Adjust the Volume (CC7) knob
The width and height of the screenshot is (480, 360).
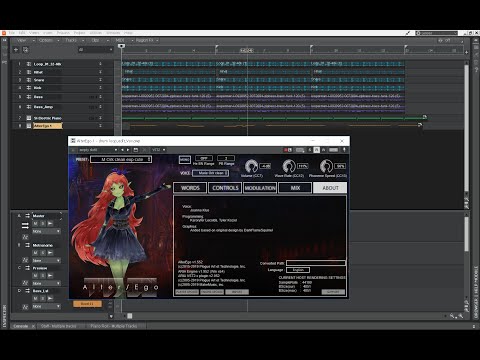(251, 166)
